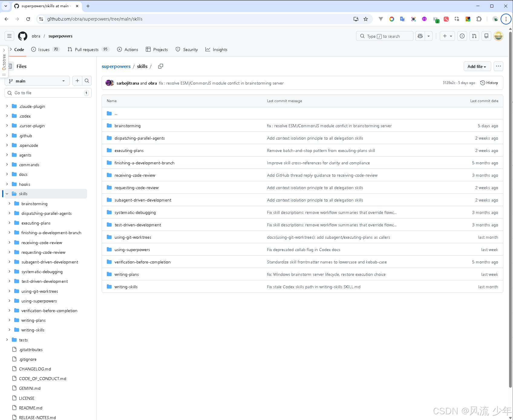This screenshot has height=420, width=513.
Task: Open the notifications inbox icon
Action: point(486,36)
